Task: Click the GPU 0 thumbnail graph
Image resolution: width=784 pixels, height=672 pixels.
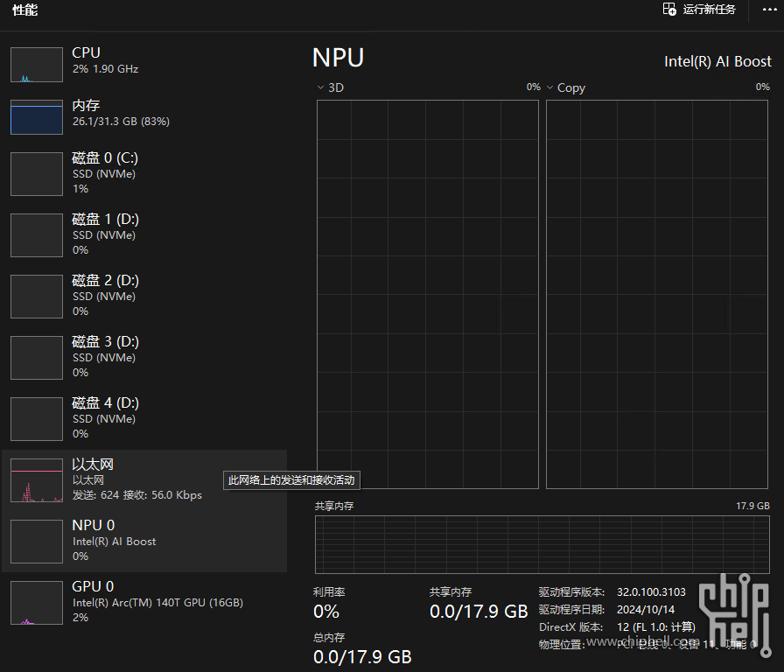Action: [37, 603]
